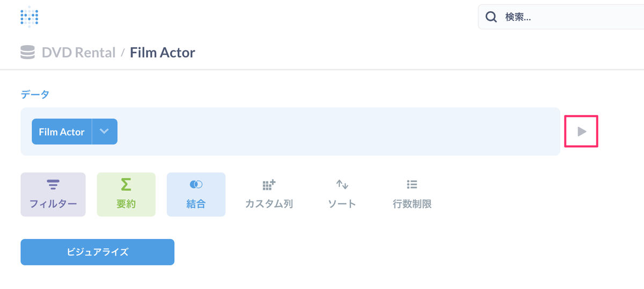Click the join circles icon
Image resolution: width=644 pixels, height=289 pixels.
(196, 185)
